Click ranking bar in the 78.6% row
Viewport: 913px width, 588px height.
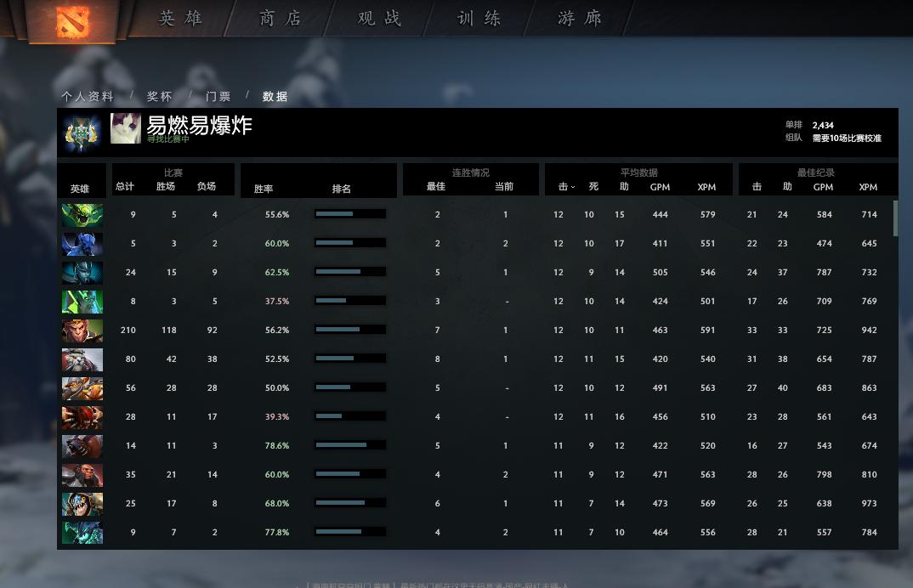tap(350, 444)
